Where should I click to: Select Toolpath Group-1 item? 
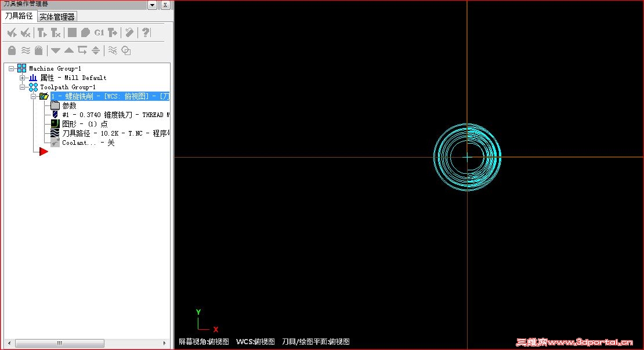tap(68, 87)
